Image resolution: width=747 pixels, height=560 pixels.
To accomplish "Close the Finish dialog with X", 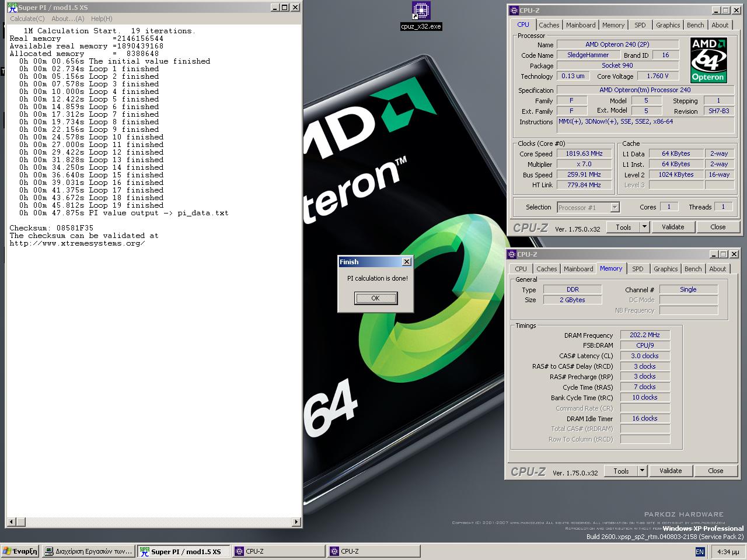I will (x=407, y=262).
